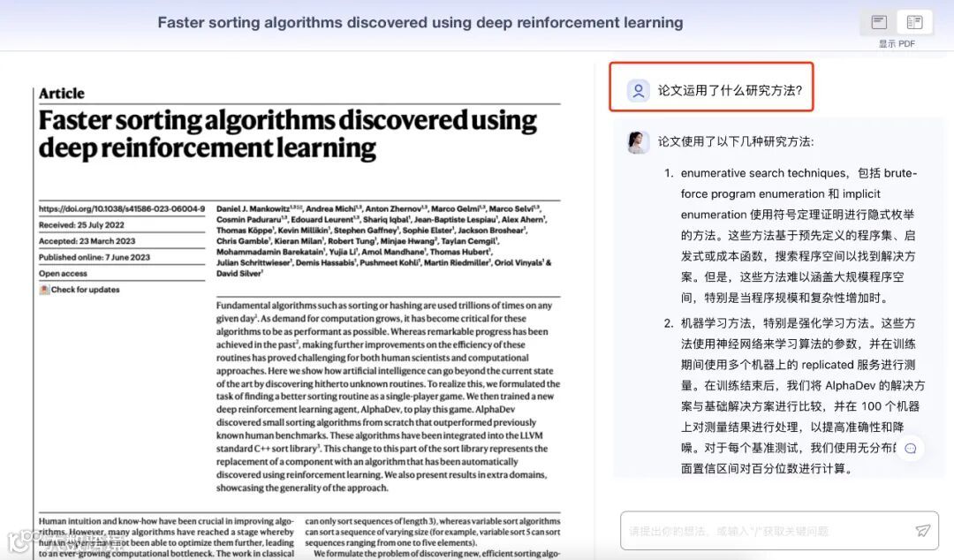This screenshot has height=560, width=954.
Task: Click Published online: 7 June 2023
Action: [x=95, y=258]
